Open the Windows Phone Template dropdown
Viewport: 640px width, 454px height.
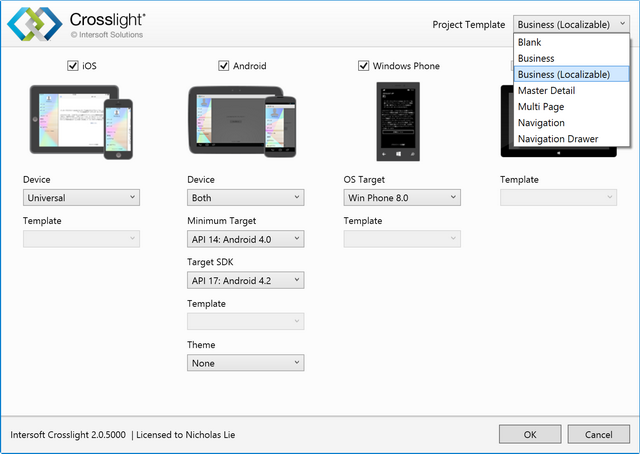click(x=402, y=239)
